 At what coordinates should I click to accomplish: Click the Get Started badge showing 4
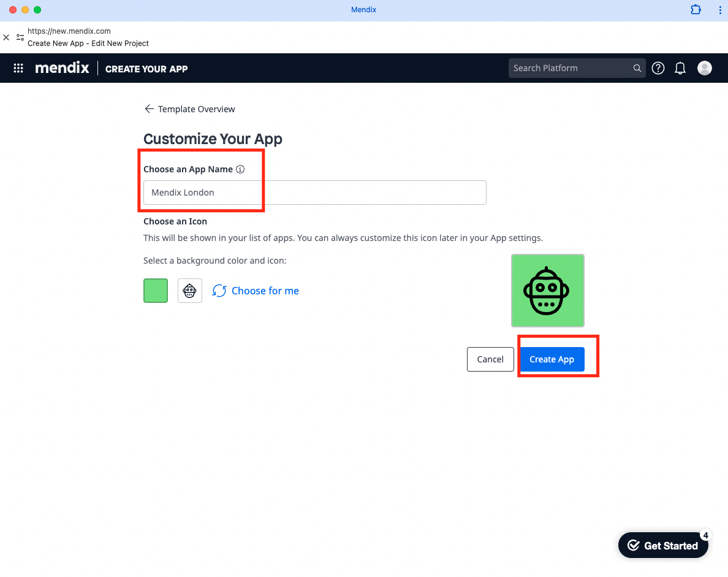pos(705,535)
